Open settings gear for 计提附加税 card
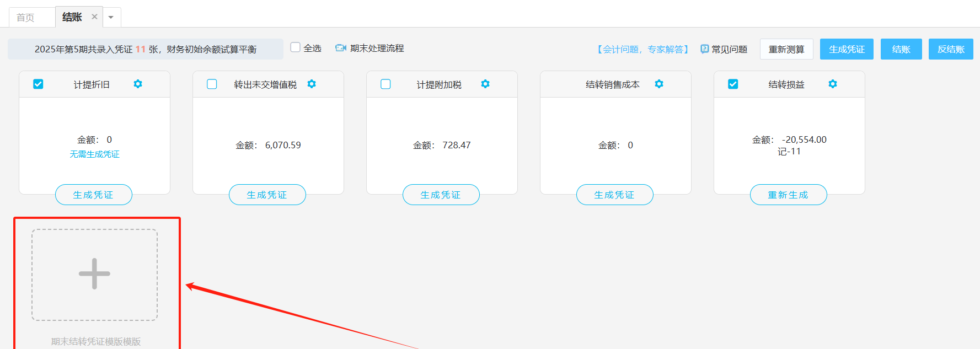The image size is (980, 349). tap(485, 84)
